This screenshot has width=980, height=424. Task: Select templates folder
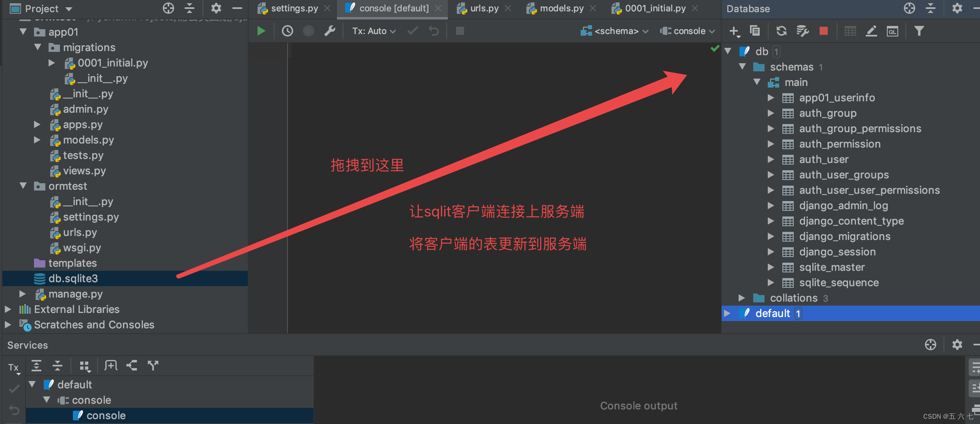point(72,263)
